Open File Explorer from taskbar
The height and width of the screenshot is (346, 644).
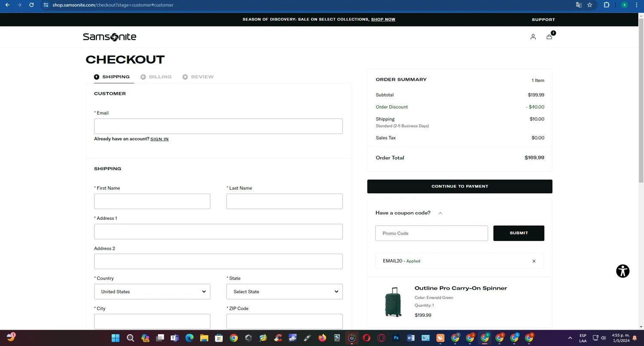[x=204, y=338]
